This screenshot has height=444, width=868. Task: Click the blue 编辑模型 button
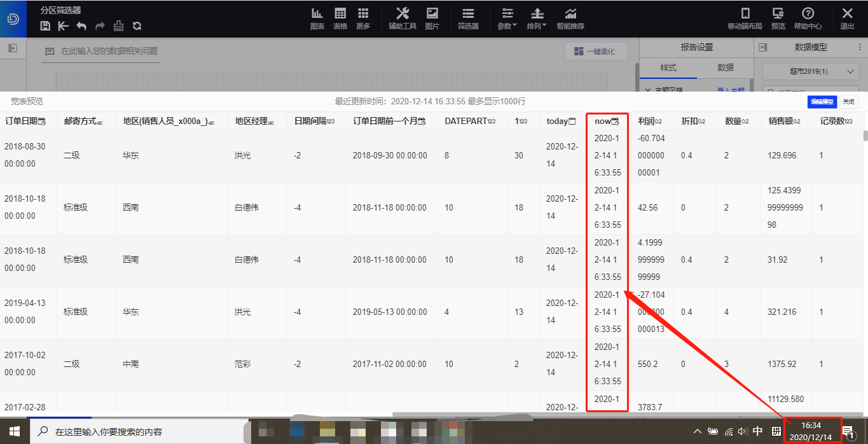point(822,102)
